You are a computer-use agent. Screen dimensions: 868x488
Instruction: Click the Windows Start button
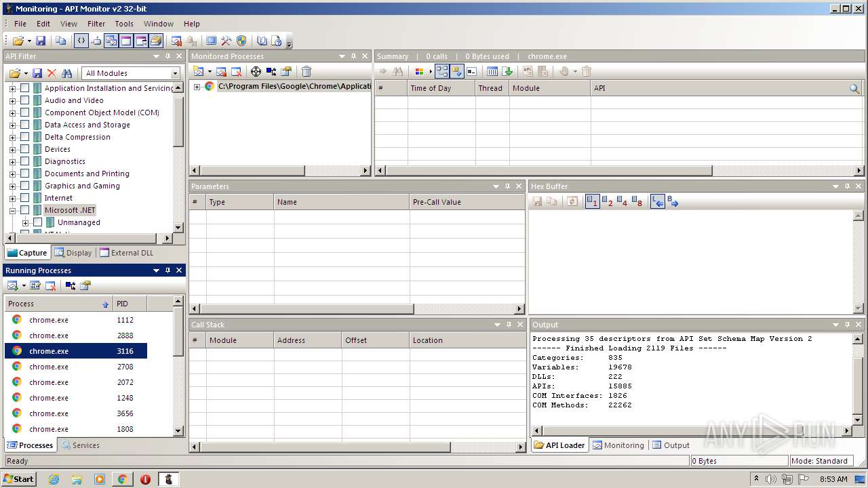click(19, 479)
